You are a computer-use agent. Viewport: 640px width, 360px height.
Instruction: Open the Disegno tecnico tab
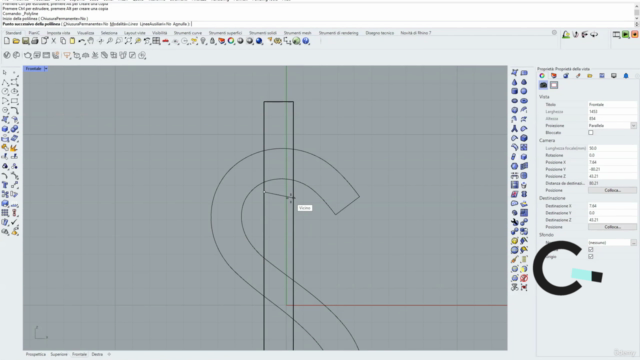[380, 33]
